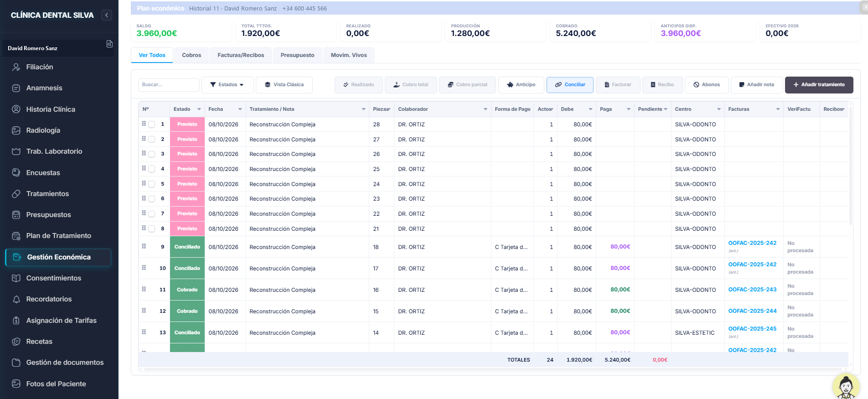Select the checkbox in row 7

[x=152, y=214]
